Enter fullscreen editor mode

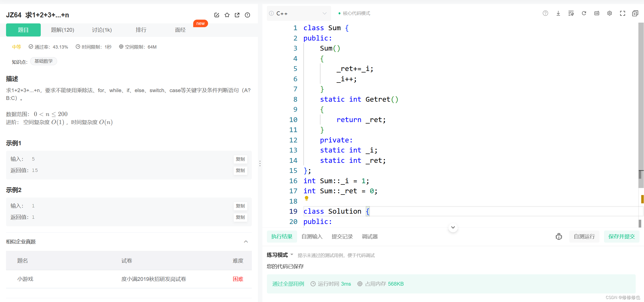[622, 13]
